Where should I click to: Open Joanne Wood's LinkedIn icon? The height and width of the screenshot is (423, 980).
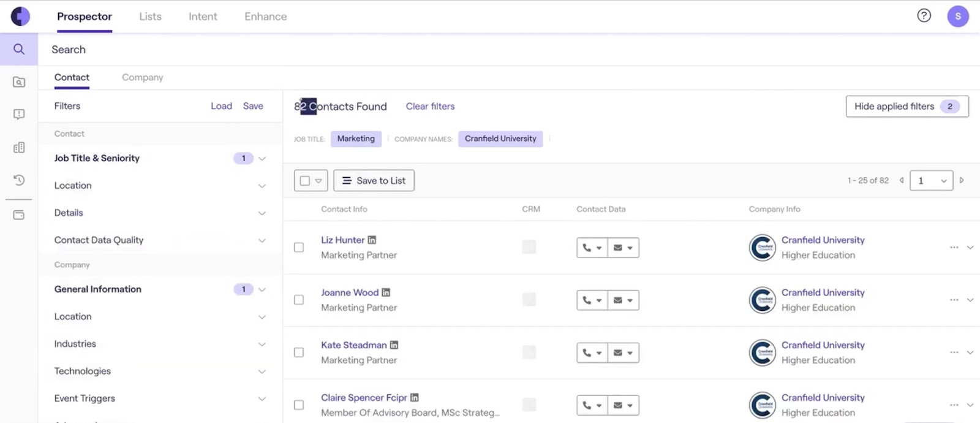click(386, 292)
